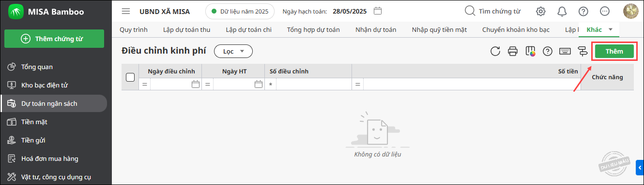This screenshot has height=185, width=644.
Task: Open the Dữ liệu năm 2025 selector
Action: coord(240,11)
